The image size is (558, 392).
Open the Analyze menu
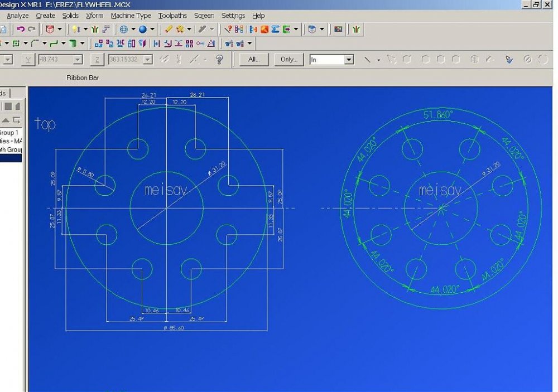[18, 16]
